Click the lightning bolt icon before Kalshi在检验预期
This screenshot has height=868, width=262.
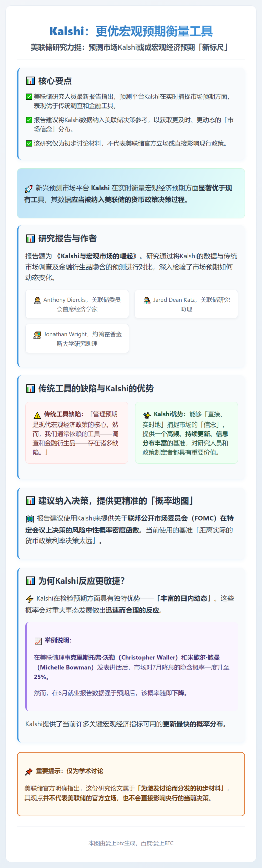coord(30,599)
